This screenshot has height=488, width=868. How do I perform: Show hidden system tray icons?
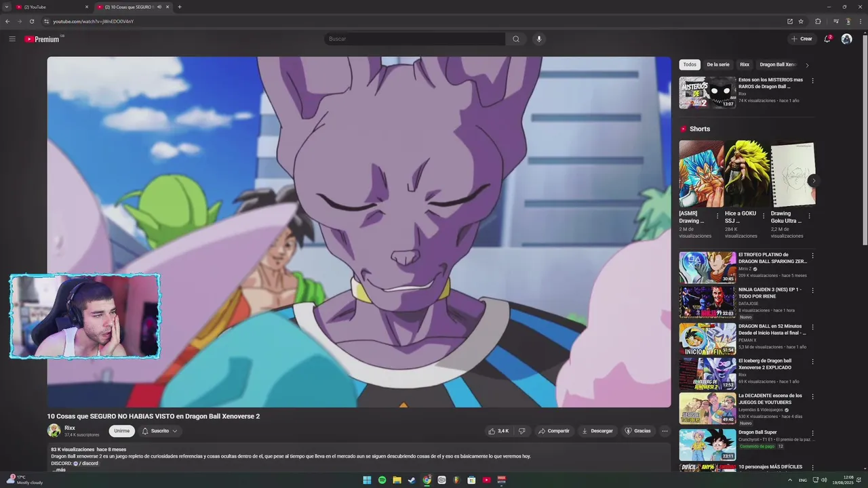tap(789, 480)
